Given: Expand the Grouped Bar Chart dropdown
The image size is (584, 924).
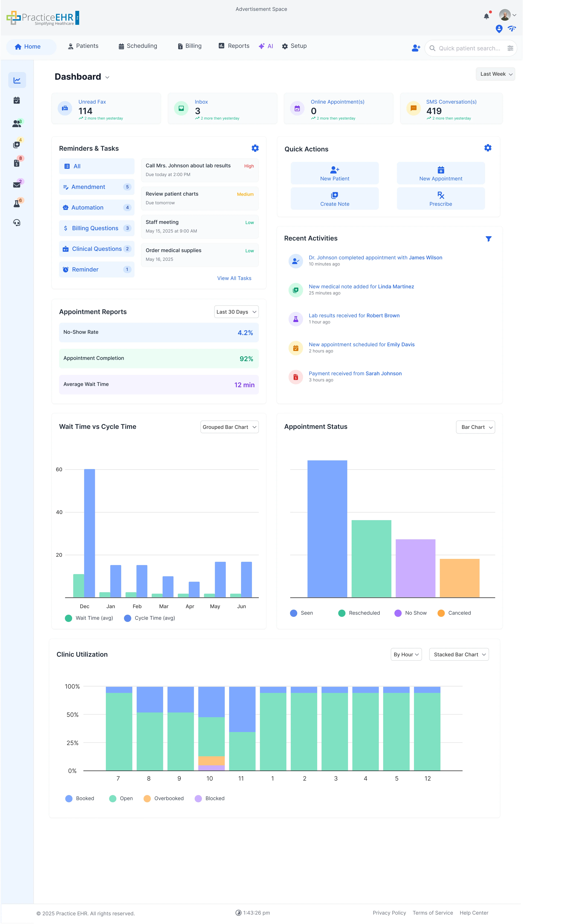Looking at the screenshot, I should click(229, 427).
